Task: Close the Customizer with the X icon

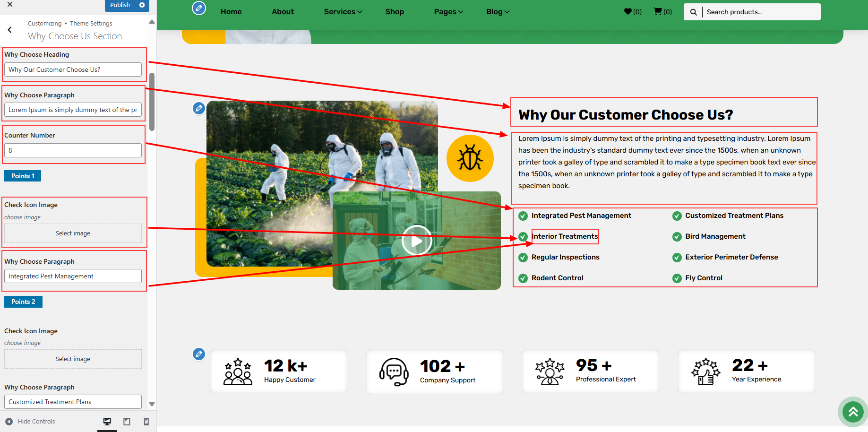Action: click(x=10, y=5)
